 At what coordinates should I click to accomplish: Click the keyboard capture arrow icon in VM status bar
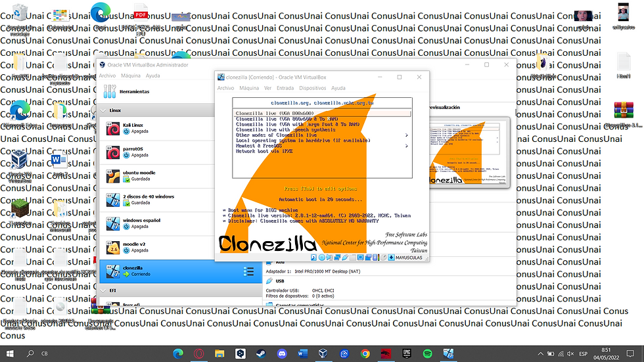[392, 258]
